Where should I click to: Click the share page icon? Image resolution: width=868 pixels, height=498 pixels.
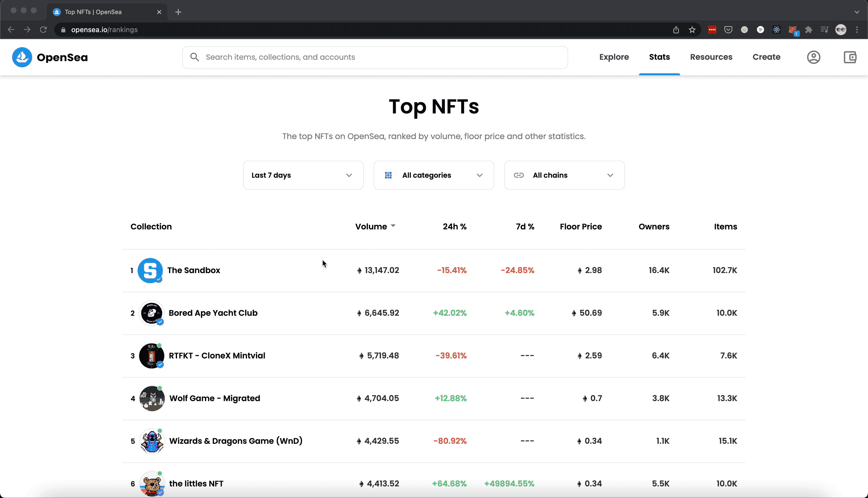(676, 30)
